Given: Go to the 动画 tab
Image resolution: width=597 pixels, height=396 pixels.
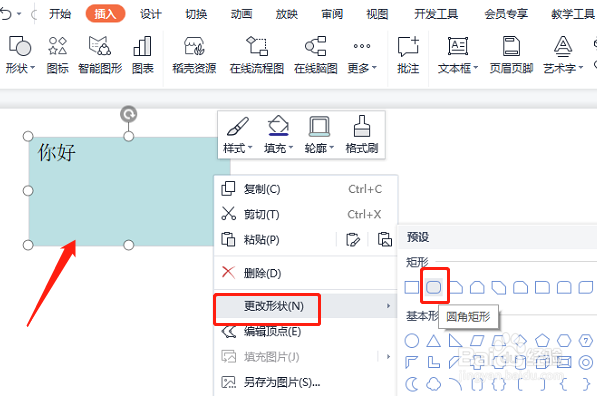Looking at the screenshot, I should coord(241,14).
